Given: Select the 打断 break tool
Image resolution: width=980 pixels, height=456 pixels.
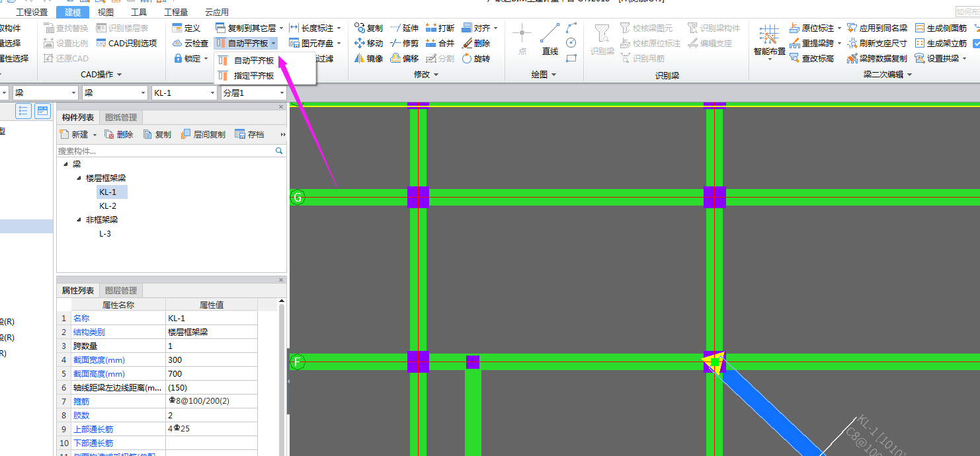Looking at the screenshot, I should [x=440, y=28].
